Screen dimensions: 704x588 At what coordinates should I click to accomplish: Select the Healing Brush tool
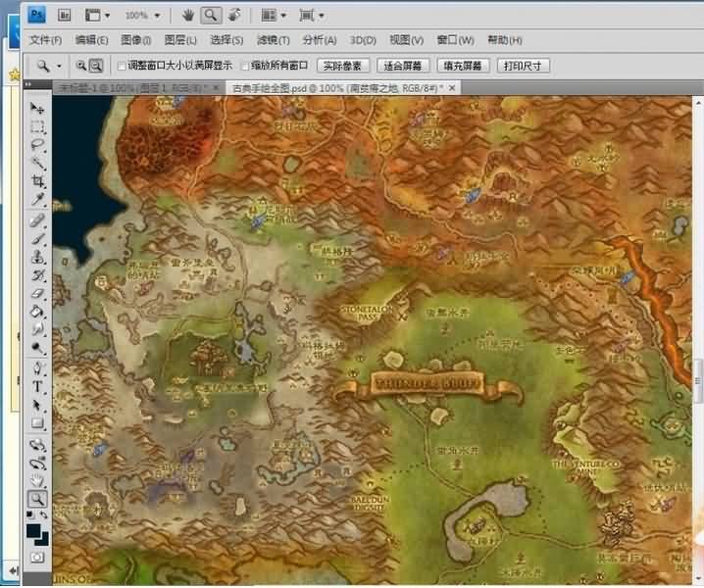[37, 220]
